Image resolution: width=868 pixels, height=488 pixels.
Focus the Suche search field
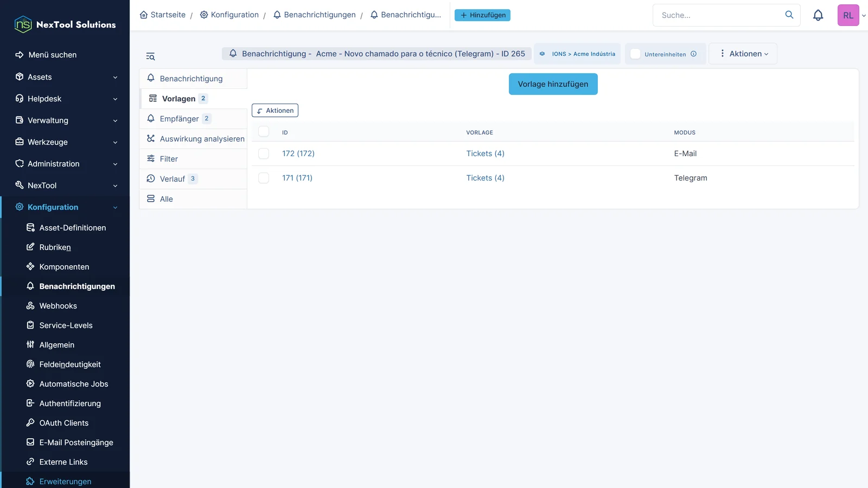pyautogui.click(x=719, y=15)
